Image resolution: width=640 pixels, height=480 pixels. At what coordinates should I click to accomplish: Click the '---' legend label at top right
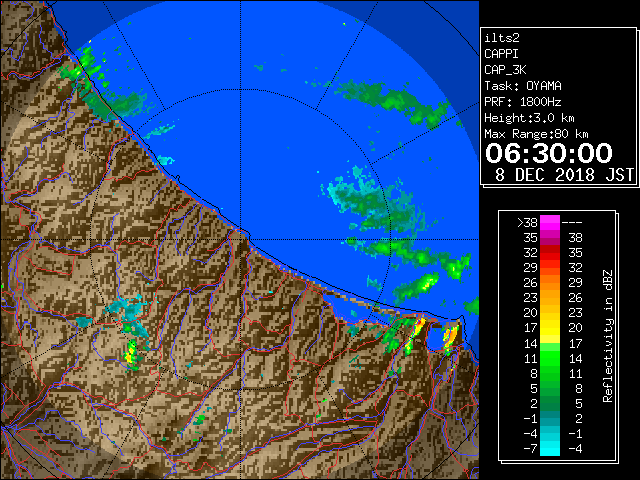[572, 223]
